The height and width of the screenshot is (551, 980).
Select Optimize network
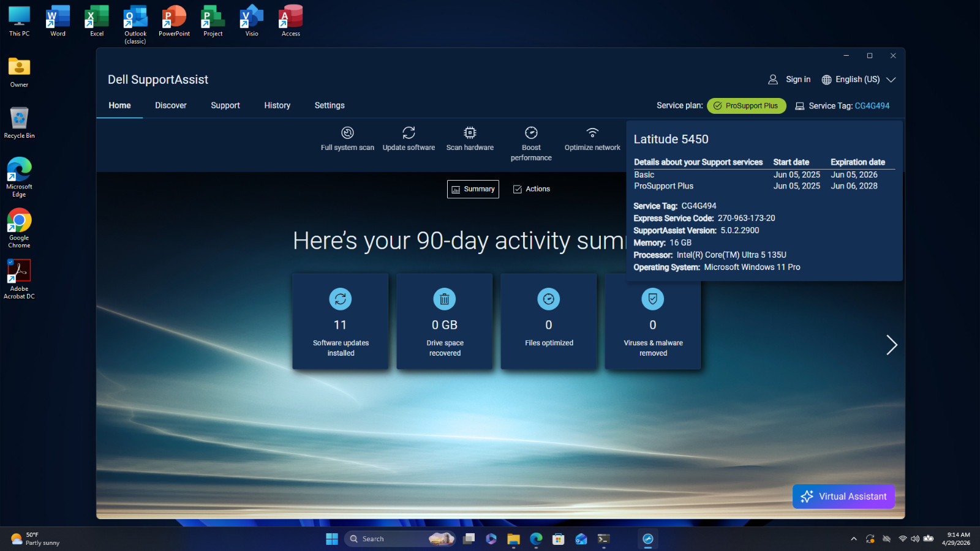pyautogui.click(x=592, y=139)
